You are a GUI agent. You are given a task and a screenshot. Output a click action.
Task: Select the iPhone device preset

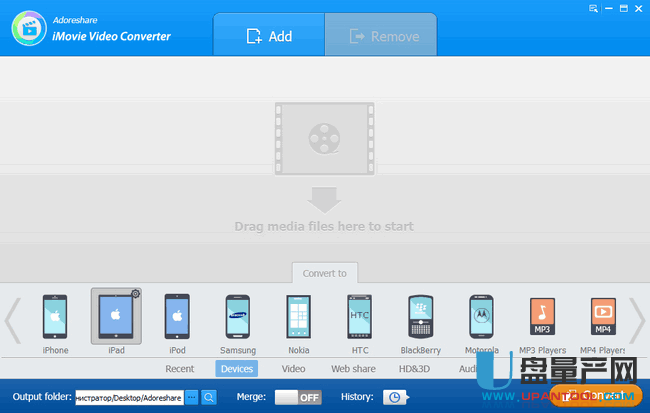[56, 318]
